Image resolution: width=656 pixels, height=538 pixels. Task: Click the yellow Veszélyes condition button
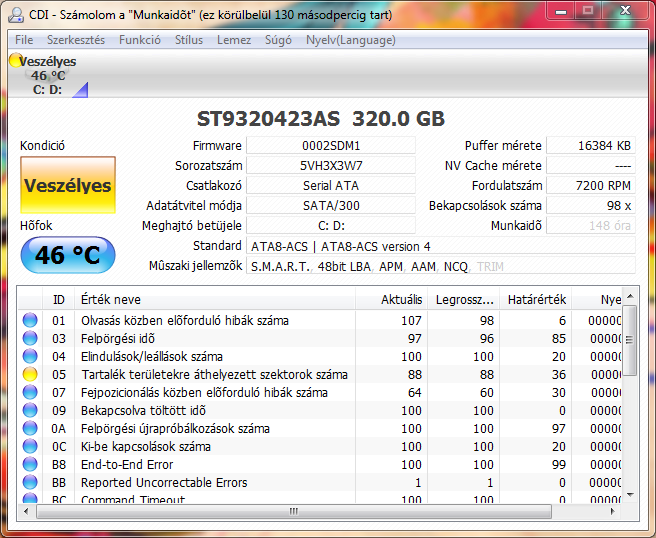[x=68, y=185]
